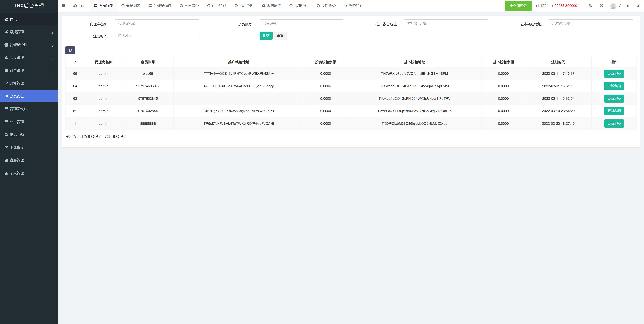The height and width of the screenshot is (324, 644).
Task: Select the 0.0006 investment balance cell
Action: tap(325, 86)
